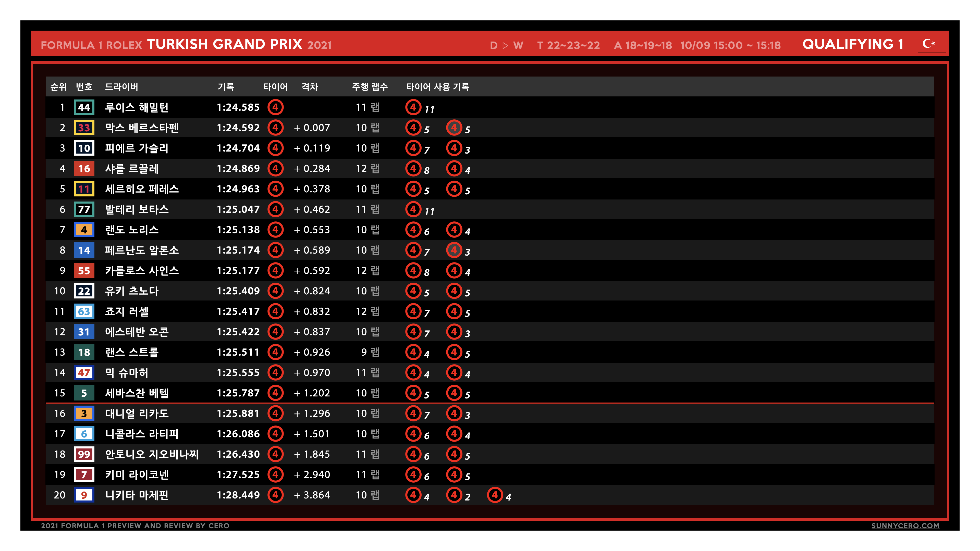
Task: Click the 33 car number badge
Action: pyautogui.click(x=84, y=128)
